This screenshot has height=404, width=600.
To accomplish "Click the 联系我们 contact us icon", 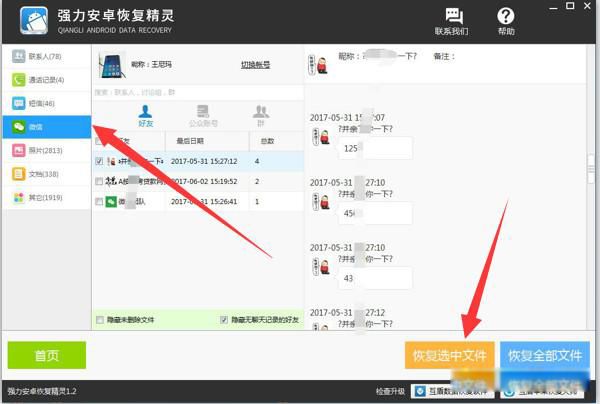I will coord(453,21).
